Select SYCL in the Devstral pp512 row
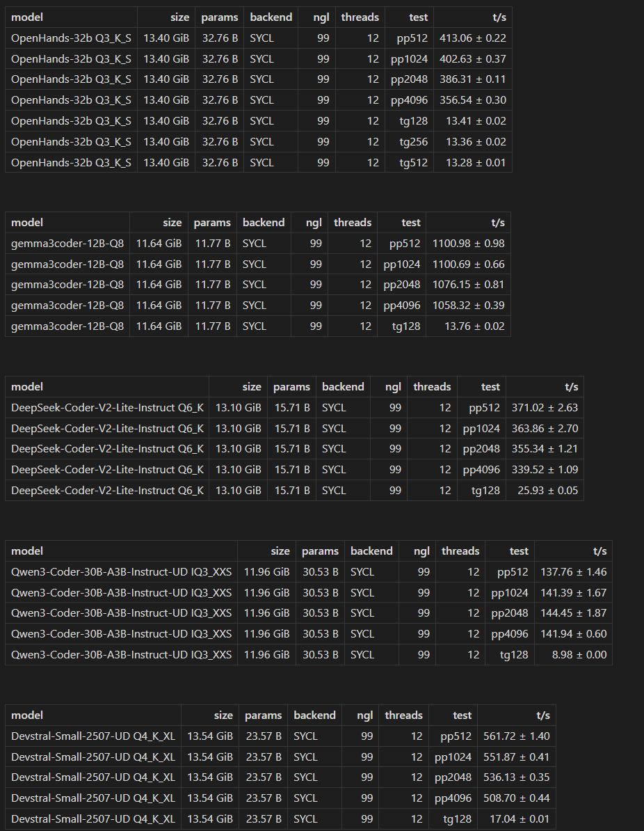The height and width of the screenshot is (831, 644). pyautogui.click(x=305, y=736)
